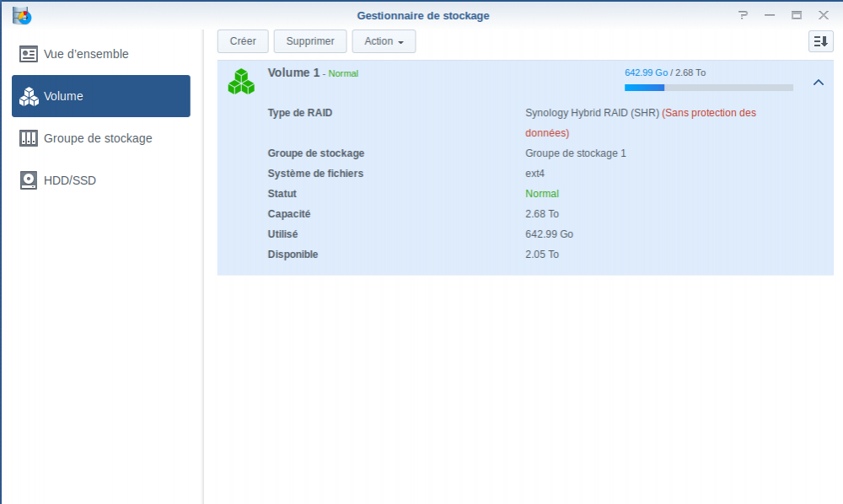This screenshot has height=504, width=843.
Task: Click the Volume 1 usage progress bar
Action: (708, 88)
